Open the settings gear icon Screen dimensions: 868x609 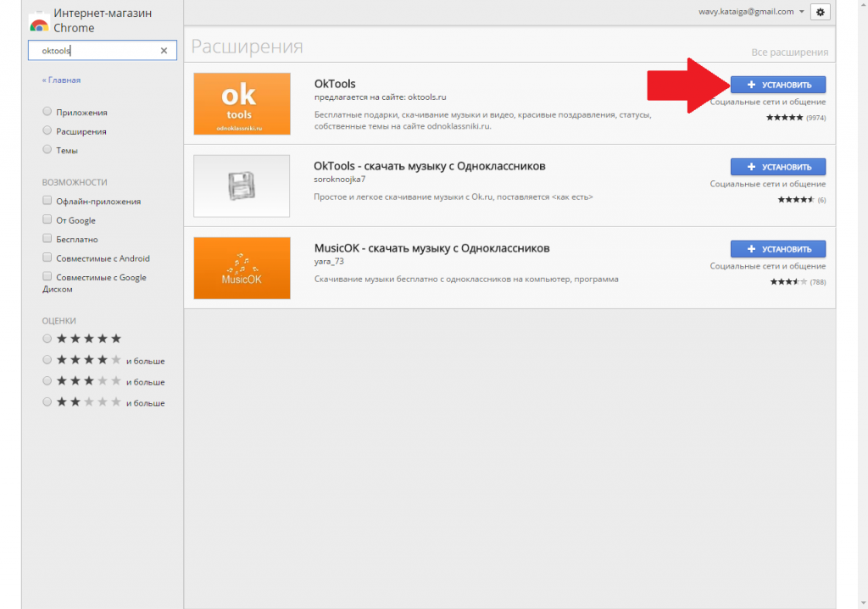[x=820, y=12]
